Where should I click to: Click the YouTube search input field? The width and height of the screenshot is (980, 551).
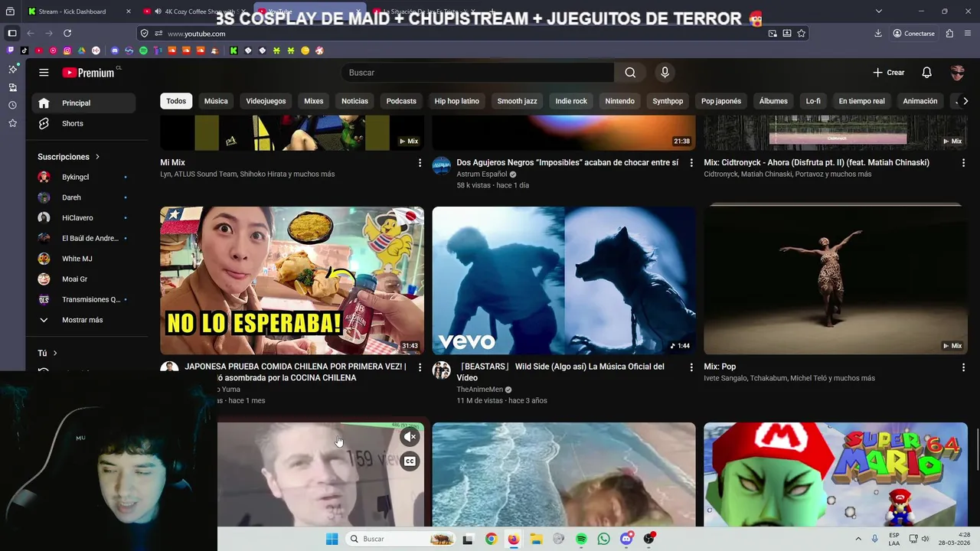(x=478, y=73)
